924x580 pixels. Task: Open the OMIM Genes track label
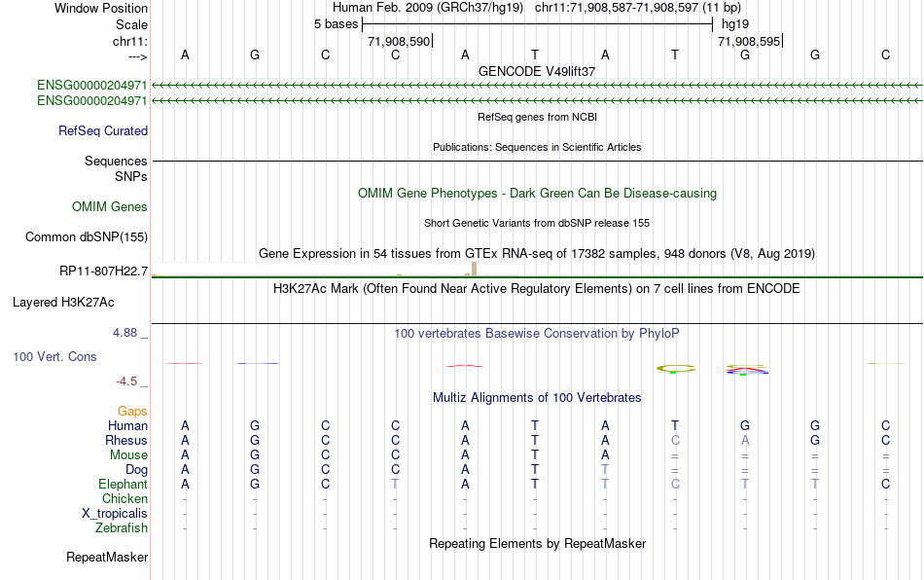(109, 207)
